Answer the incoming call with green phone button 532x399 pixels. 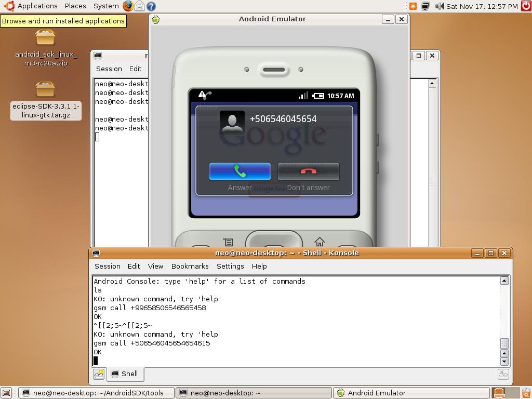pos(240,171)
